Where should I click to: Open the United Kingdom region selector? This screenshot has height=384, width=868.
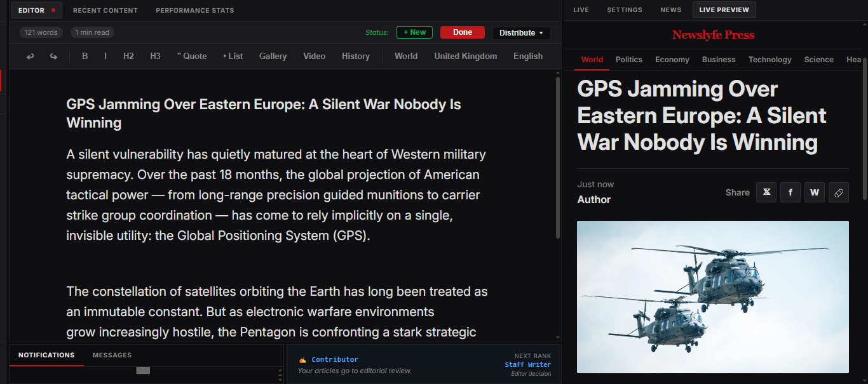[x=466, y=56]
